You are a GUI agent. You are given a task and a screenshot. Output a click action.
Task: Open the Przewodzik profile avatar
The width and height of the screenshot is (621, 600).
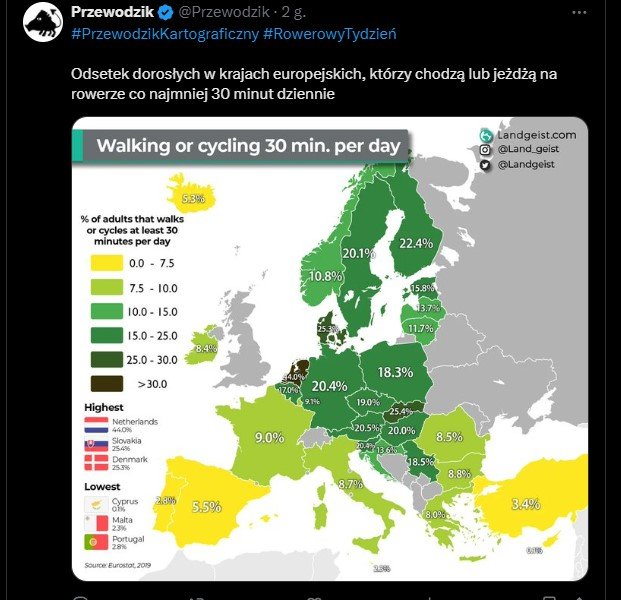(43, 22)
